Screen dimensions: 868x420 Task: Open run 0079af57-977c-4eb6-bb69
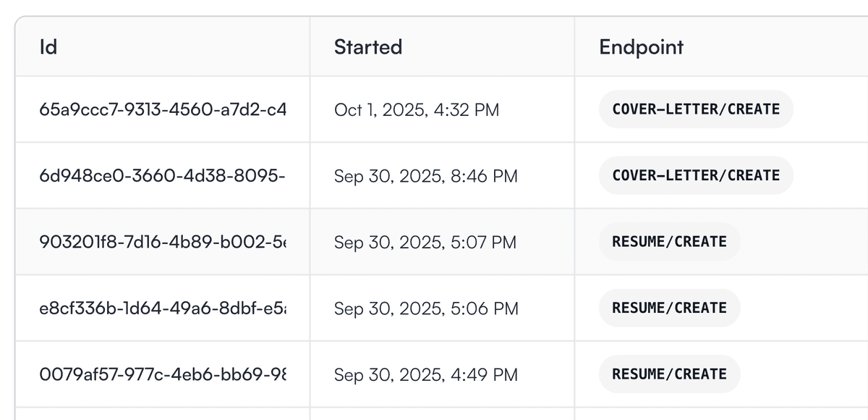pyautogui.click(x=163, y=374)
